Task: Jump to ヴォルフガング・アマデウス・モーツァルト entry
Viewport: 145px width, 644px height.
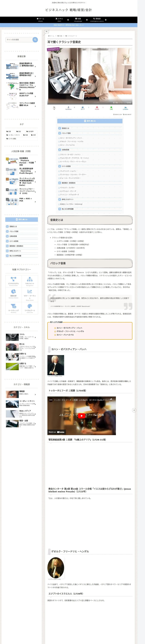Action: click(x=74, y=158)
